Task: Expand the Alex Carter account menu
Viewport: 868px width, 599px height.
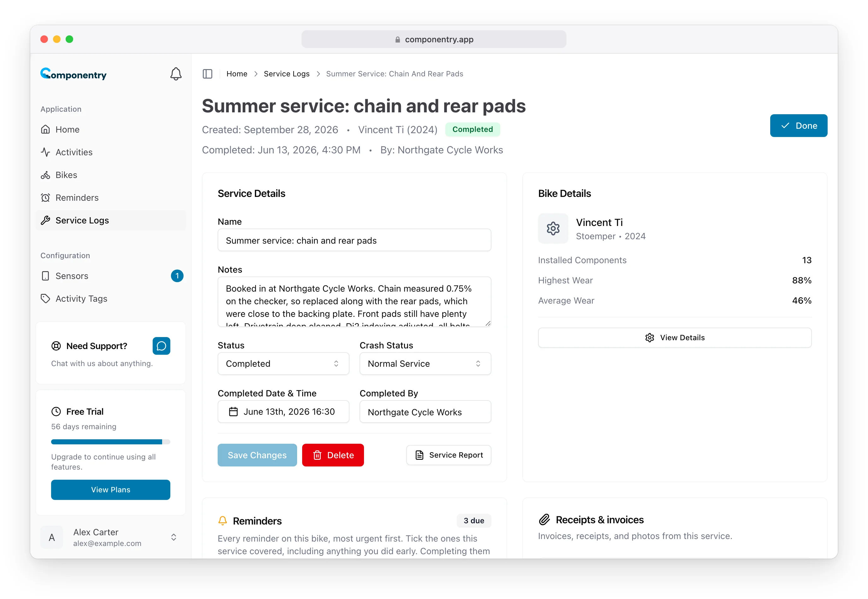Action: coord(174,537)
